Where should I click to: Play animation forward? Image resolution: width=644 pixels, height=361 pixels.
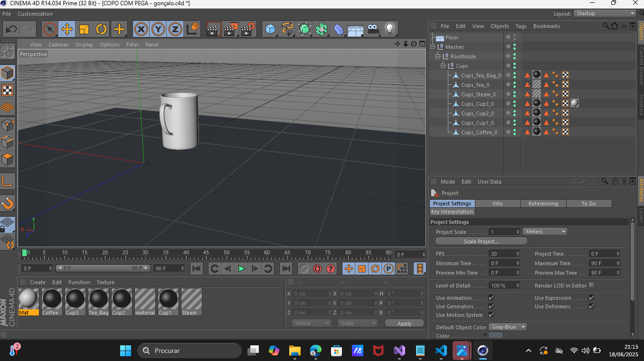point(241,268)
